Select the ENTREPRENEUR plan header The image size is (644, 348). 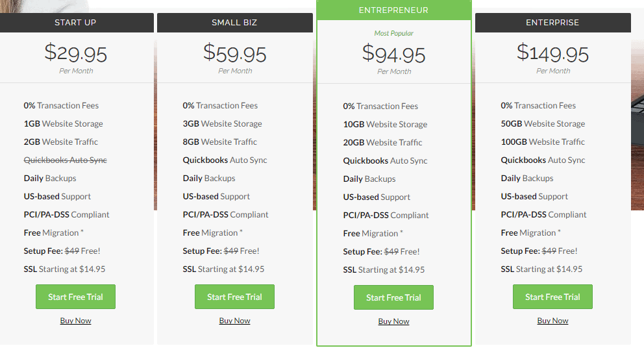click(x=393, y=10)
